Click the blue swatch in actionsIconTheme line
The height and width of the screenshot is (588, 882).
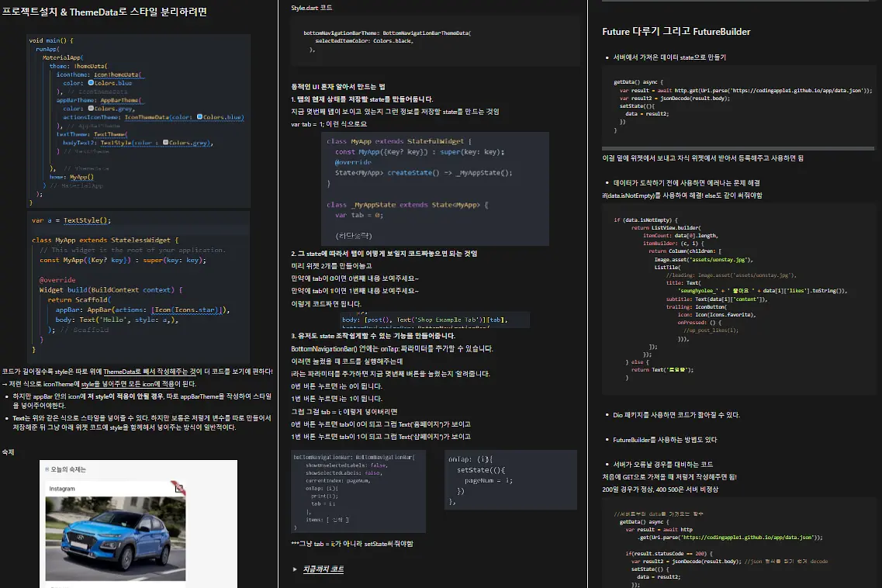pos(199,117)
